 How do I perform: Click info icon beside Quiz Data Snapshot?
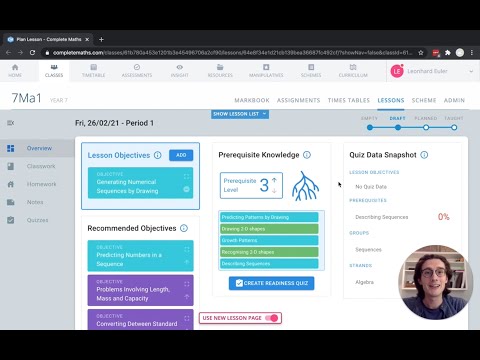(424, 155)
